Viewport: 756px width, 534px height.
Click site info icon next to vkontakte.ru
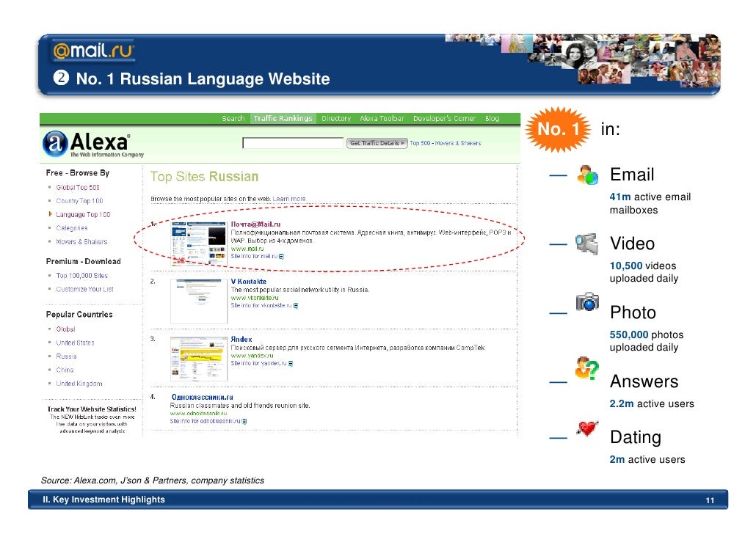pos(296,306)
